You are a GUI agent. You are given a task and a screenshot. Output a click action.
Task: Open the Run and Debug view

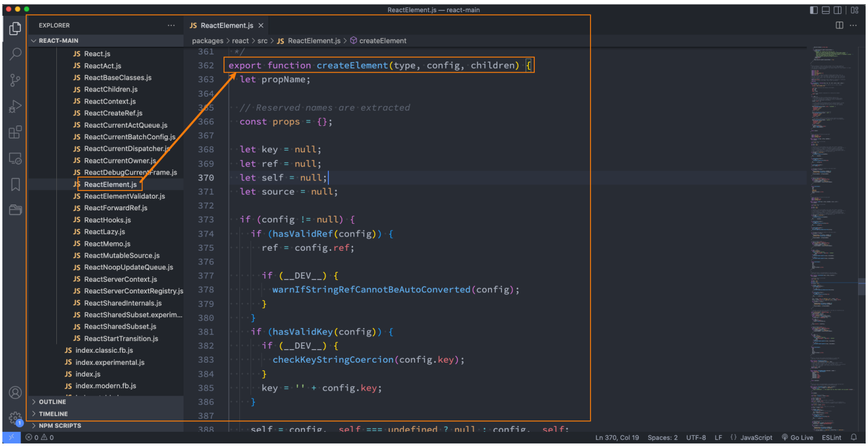tap(15, 107)
